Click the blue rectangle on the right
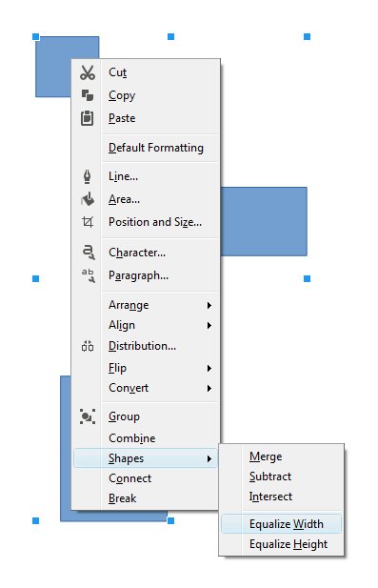The height and width of the screenshot is (588, 378). (264, 222)
